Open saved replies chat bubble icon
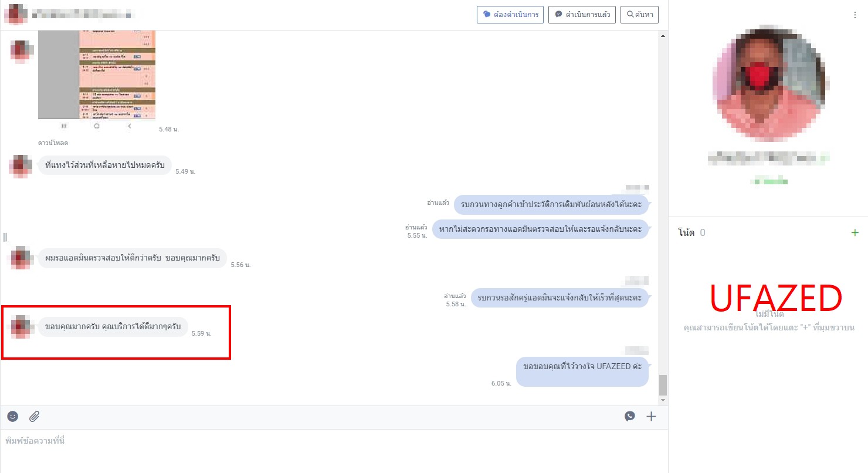Screen dimensions: 868x473 (629, 416)
